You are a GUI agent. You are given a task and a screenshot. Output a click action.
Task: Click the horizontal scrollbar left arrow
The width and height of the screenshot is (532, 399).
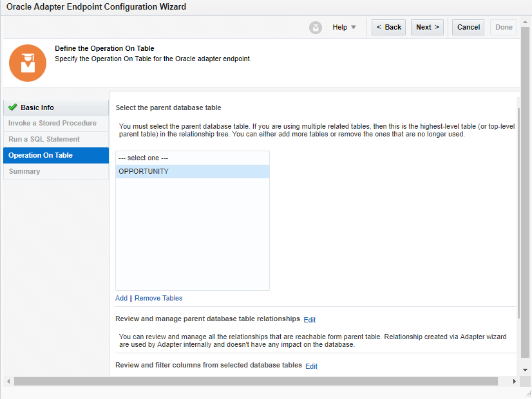pos(8,382)
